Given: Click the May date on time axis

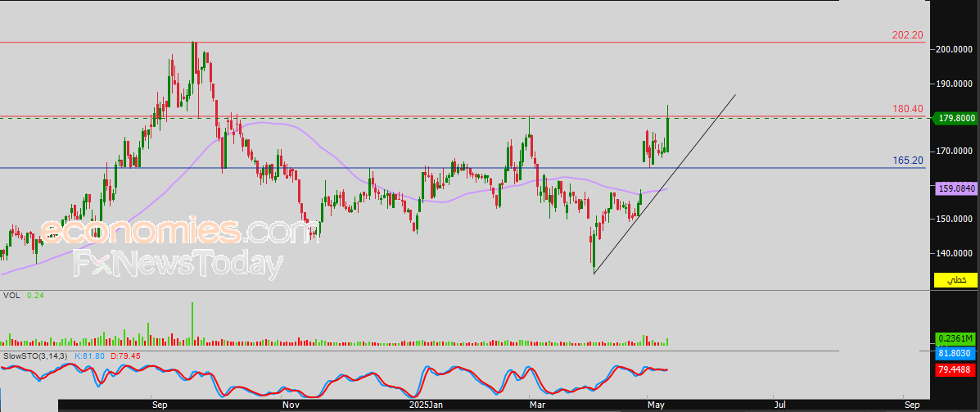Looking at the screenshot, I should pyautogui.click(x=657, y=405).
